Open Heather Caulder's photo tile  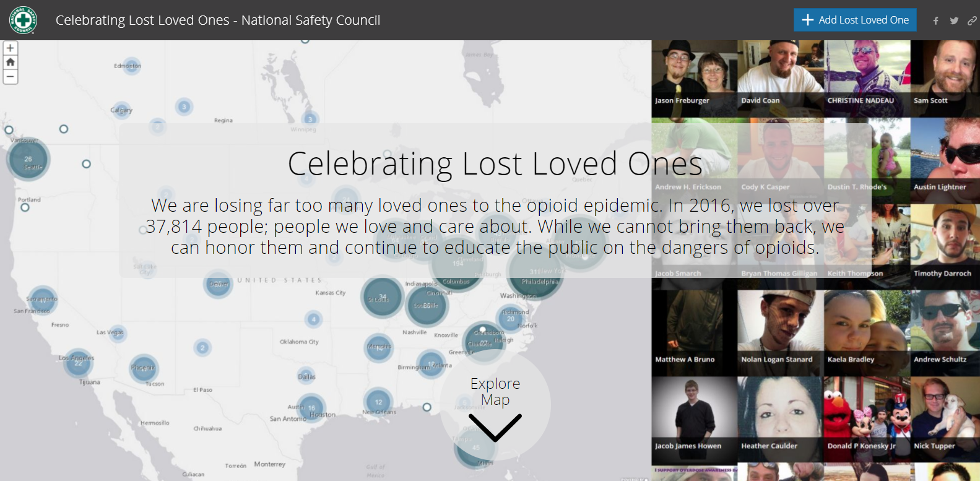(x=780, y=419)
